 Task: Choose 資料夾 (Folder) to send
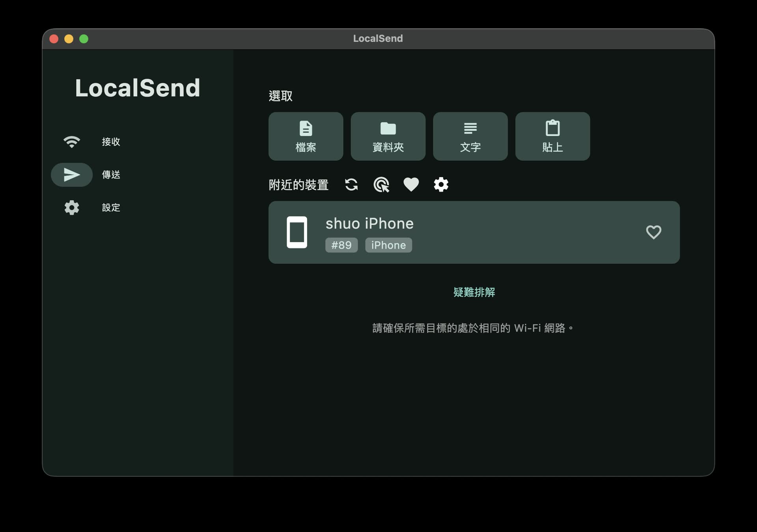(x=388, y=136)
